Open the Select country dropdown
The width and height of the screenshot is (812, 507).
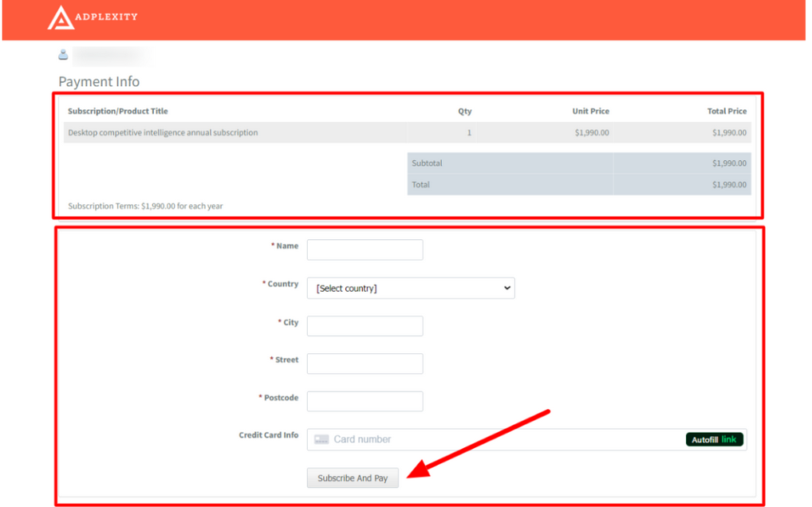click(x=411, y=288)
